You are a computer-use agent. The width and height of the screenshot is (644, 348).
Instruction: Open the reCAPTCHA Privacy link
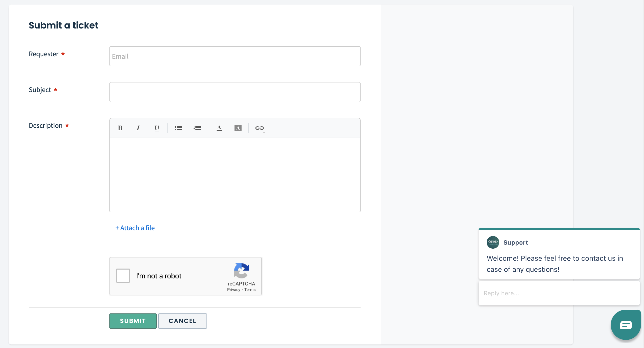tap(233, 290)
